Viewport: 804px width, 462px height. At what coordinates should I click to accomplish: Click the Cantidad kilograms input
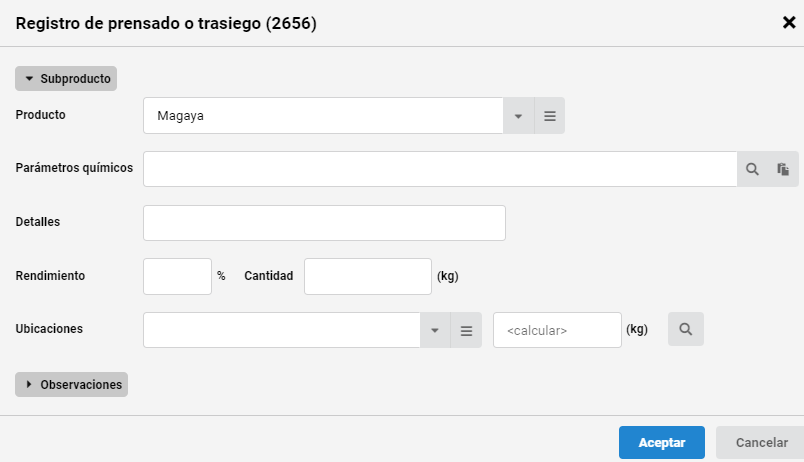tap(368, 276)
